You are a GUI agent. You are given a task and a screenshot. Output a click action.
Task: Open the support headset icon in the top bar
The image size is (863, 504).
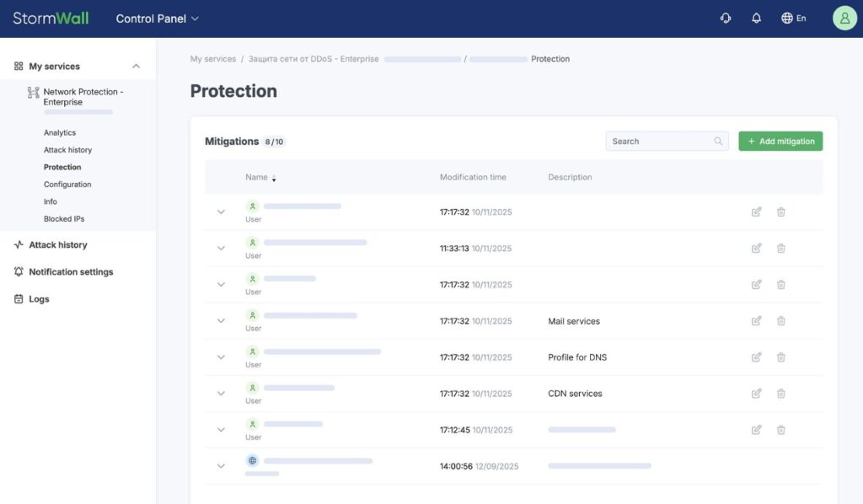pyautogui.click(x=726, y=17)
